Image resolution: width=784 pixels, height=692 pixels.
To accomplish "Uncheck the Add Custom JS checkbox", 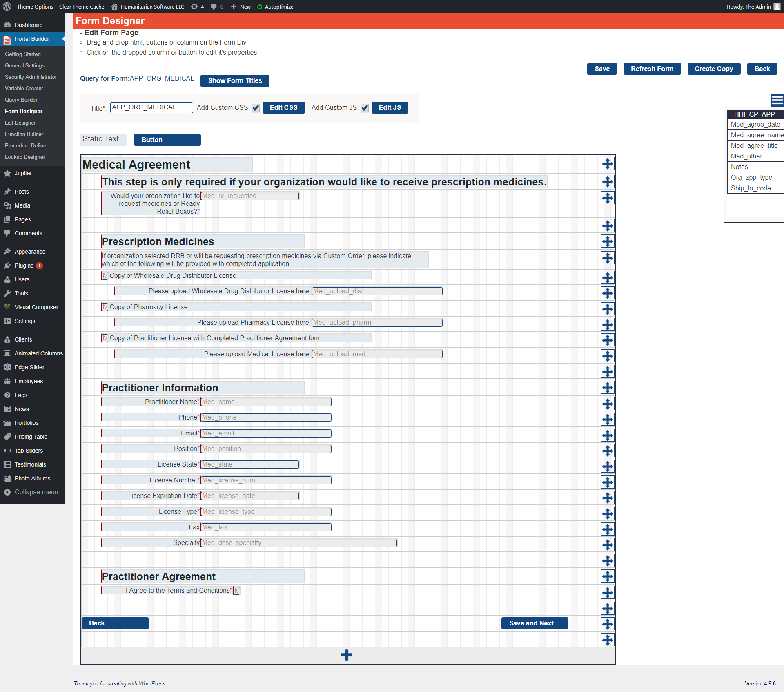I will [x=365, y=108].
